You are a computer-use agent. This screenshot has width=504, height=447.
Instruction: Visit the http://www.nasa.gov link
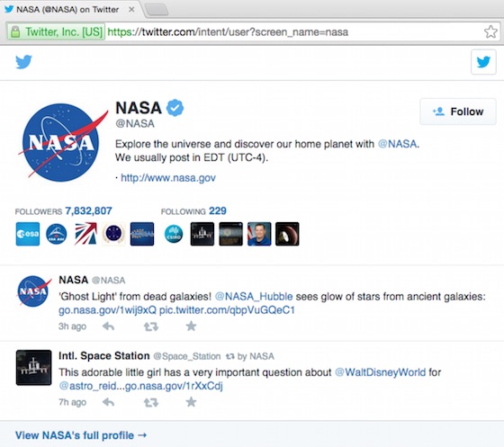point(168,177)
